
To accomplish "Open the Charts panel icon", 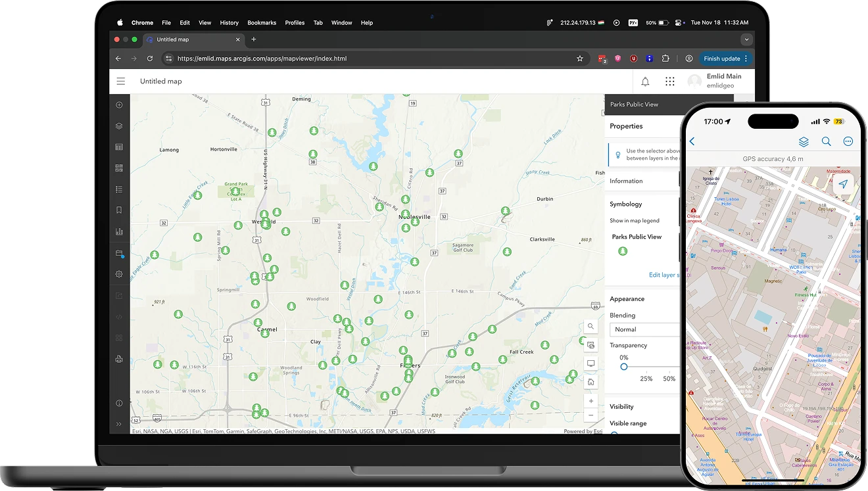I will [x=119, y=231].
